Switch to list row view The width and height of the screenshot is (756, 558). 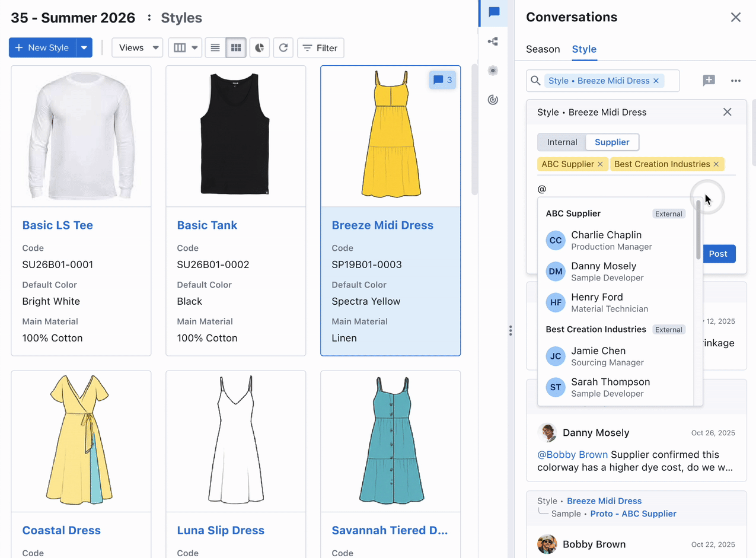click(215, 48)
